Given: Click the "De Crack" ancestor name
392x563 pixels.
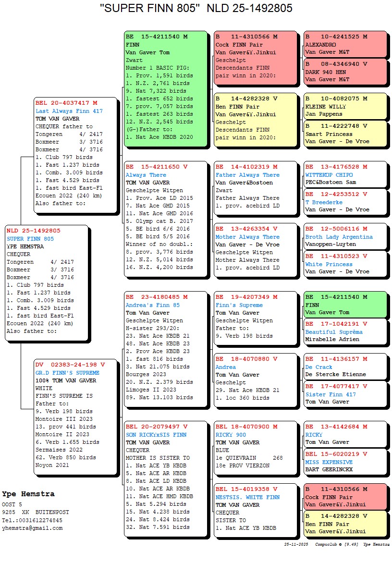Looking at the screenshot, I should 318,367.
